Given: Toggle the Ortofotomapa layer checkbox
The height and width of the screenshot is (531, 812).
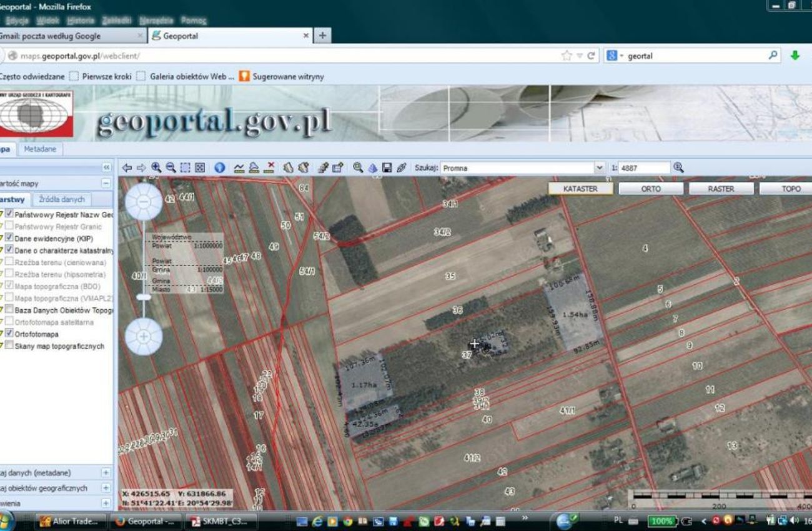Looking at the screenshot, I should point(9,334).
